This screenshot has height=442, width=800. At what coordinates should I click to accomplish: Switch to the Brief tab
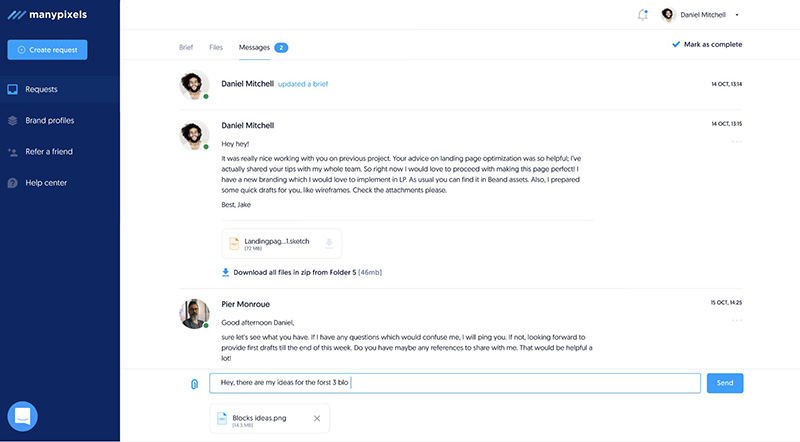[x=186, y=47]
